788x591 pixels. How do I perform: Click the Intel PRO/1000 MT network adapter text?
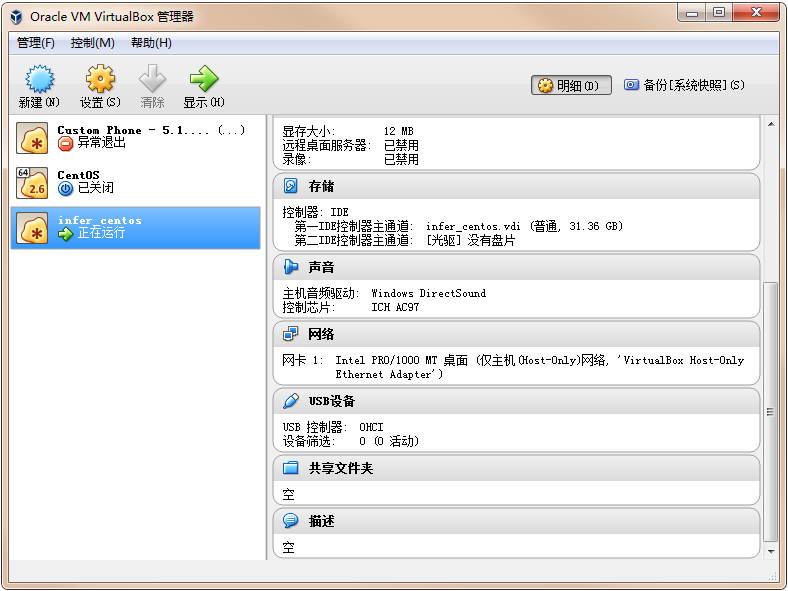point(539,367)
